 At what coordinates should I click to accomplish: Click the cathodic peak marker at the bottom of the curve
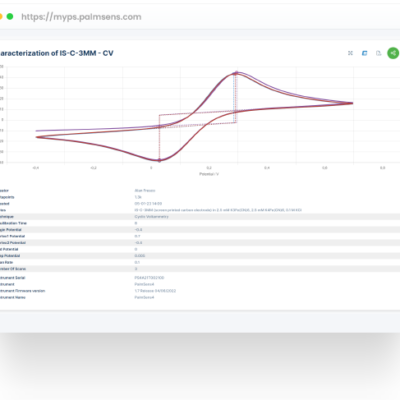point(159,161)
